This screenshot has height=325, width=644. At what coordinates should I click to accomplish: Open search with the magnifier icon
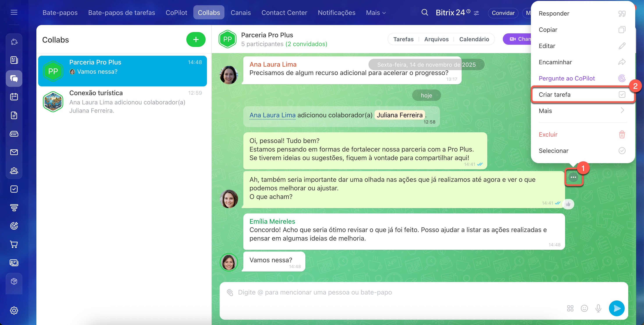pyautogui.click(x=425, y=12)
